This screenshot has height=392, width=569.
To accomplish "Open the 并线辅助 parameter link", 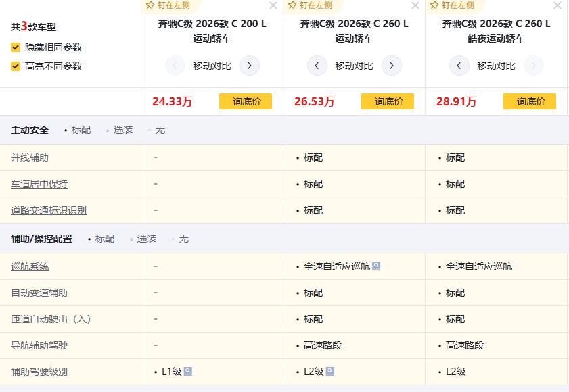I will 30,157.
